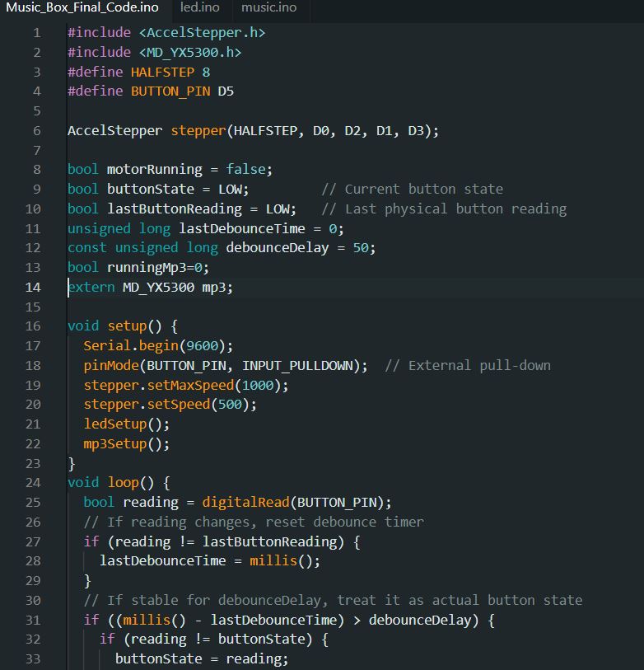644x670 pixels.
Task: Click the 'mp3Setup();' call
Action: click(x=126, y=444)
